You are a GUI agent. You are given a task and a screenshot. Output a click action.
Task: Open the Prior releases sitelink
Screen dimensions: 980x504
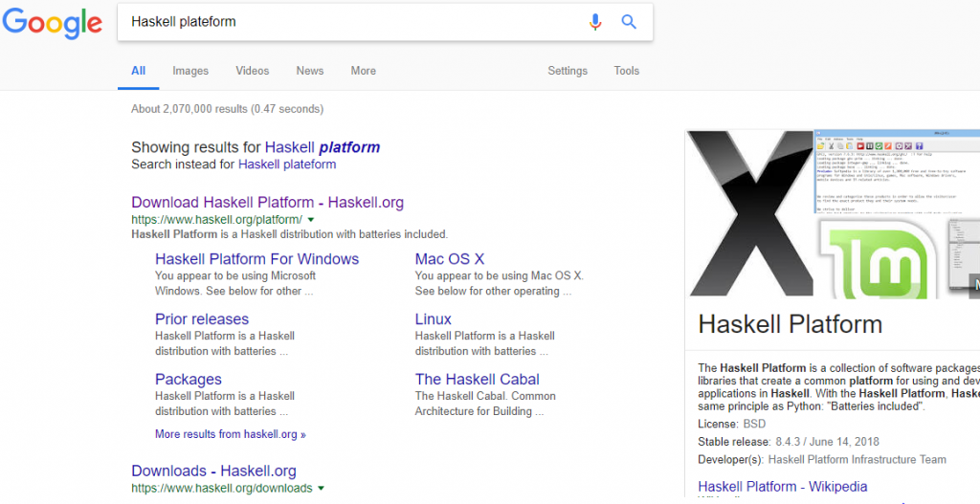point(202,319)
